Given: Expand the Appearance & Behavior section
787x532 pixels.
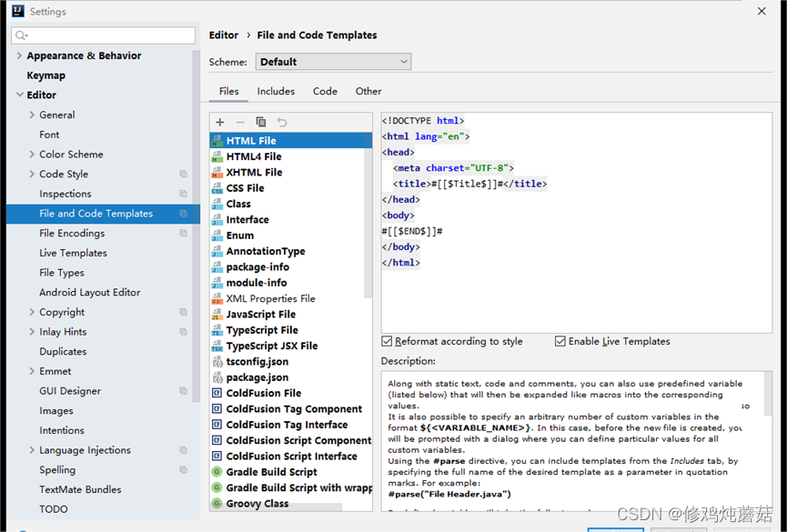Looking at the screenshot, I should pyautogui.click(x=19, y=55).
